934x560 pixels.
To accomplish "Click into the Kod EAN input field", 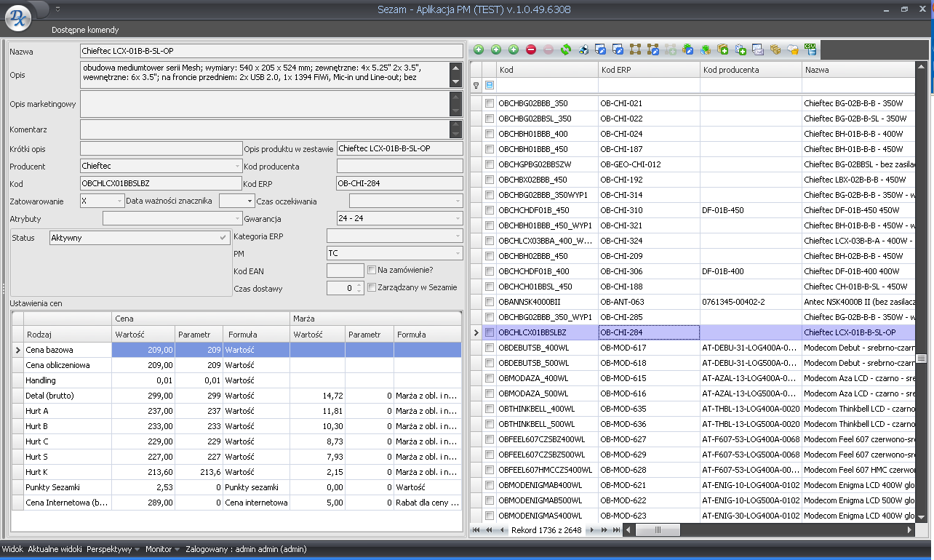I will [x=346, y=271].
